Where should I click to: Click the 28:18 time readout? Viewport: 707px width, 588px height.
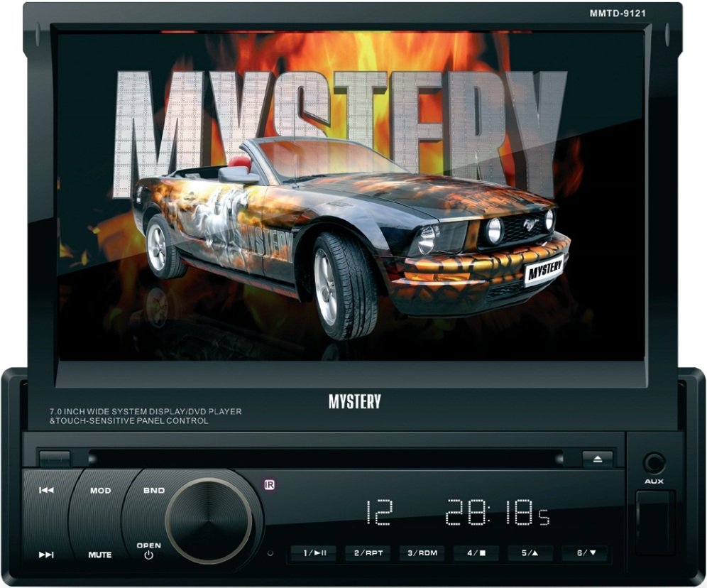tap(498, 513)
